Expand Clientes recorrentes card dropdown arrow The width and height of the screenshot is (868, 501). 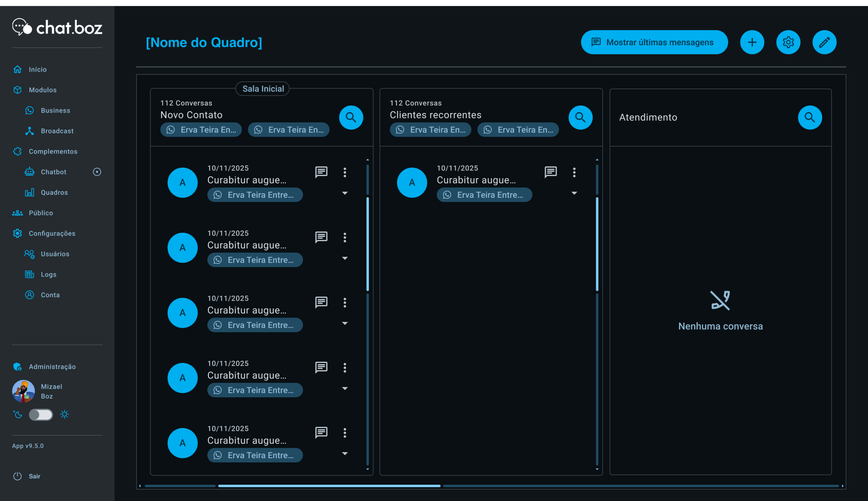[x=574, y=193]
